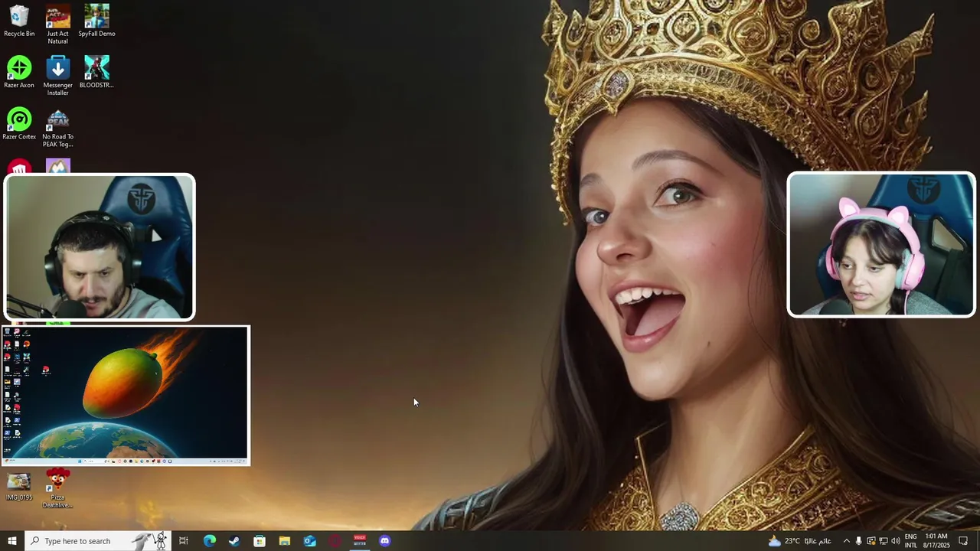Click the network connection tray icon
Image resolution: width=980 pixels, height=551 pixels.
(883, 541)
